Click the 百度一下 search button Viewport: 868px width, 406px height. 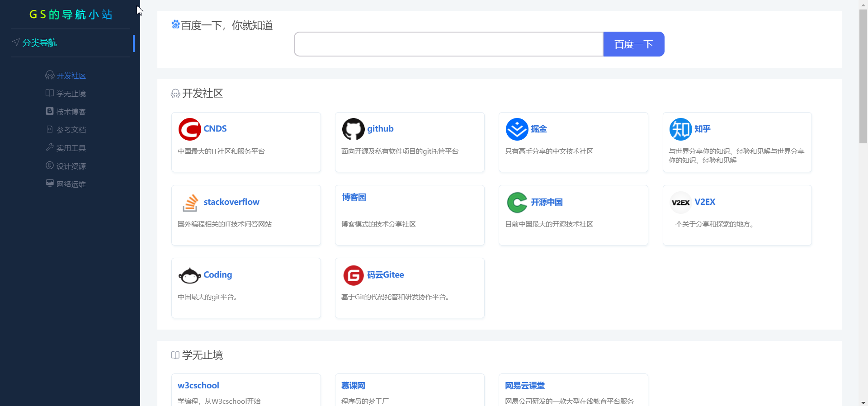tap(634, 44)
